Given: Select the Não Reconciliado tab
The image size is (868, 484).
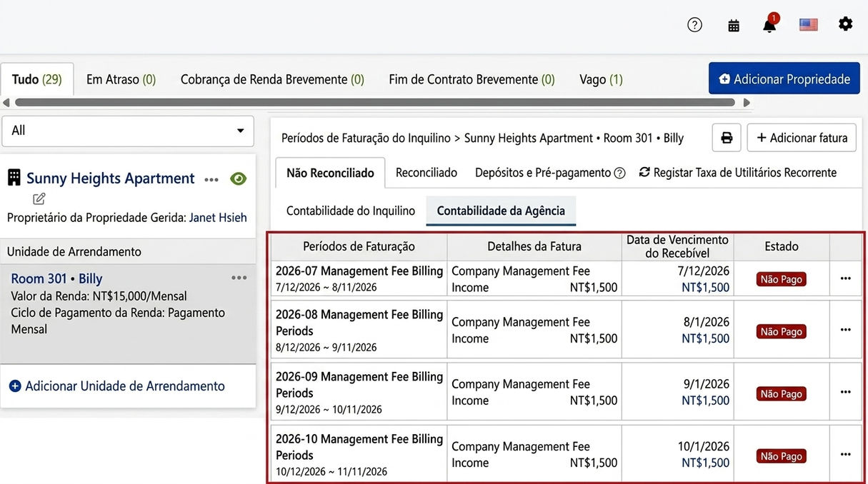Looking at the screenshot, I should coord(330,173).
